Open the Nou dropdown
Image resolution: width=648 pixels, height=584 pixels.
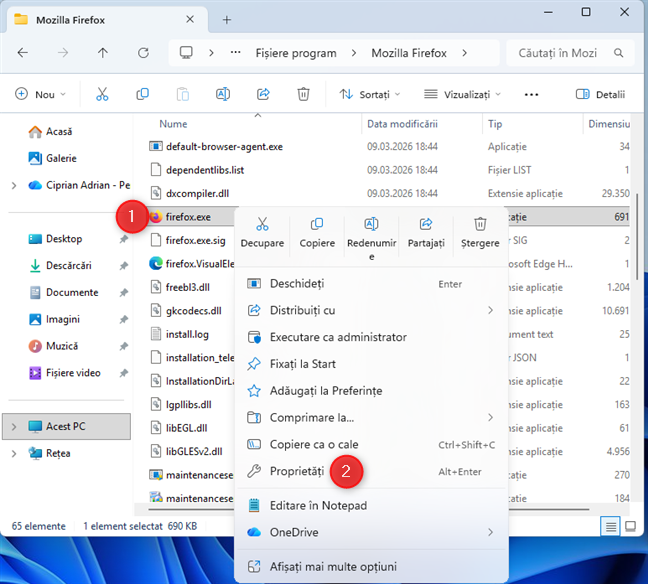40,94
